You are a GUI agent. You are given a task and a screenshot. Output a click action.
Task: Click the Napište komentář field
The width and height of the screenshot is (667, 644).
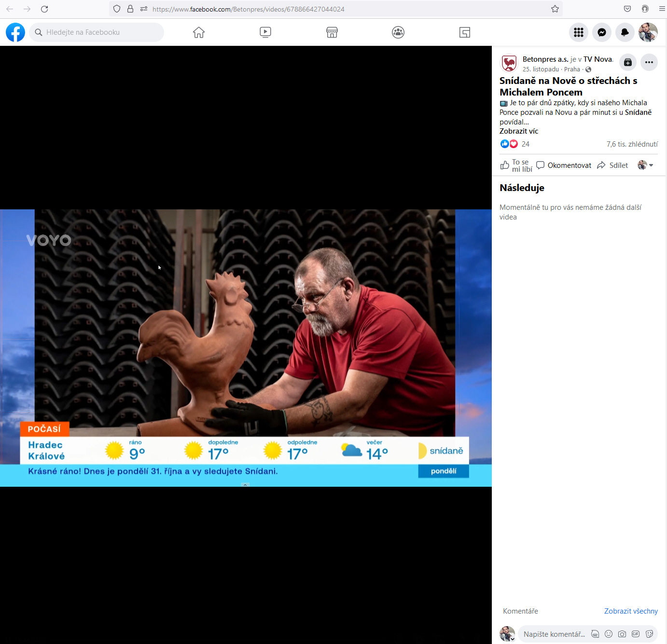coord(554,634)
